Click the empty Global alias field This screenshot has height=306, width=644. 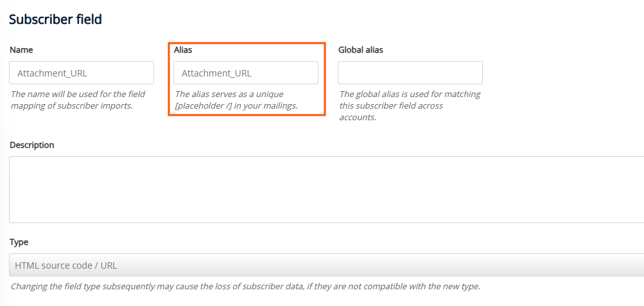[x=410, y=73]
